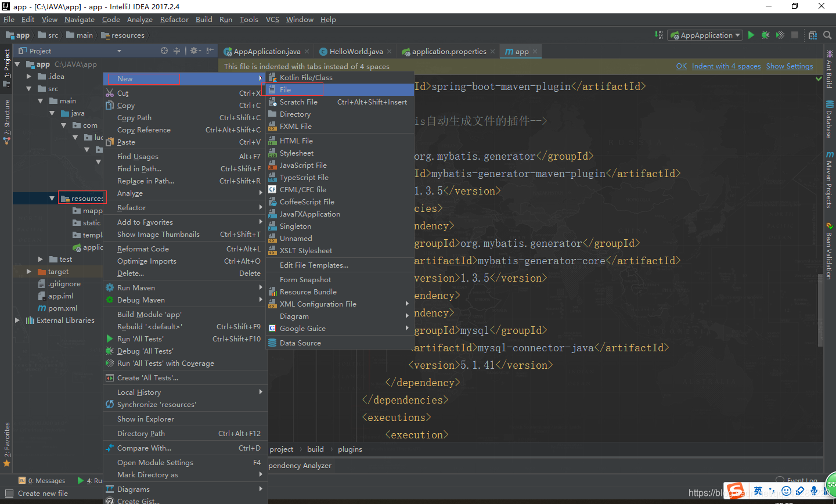Open the VCS menu in menu bar

pos(272,20)
